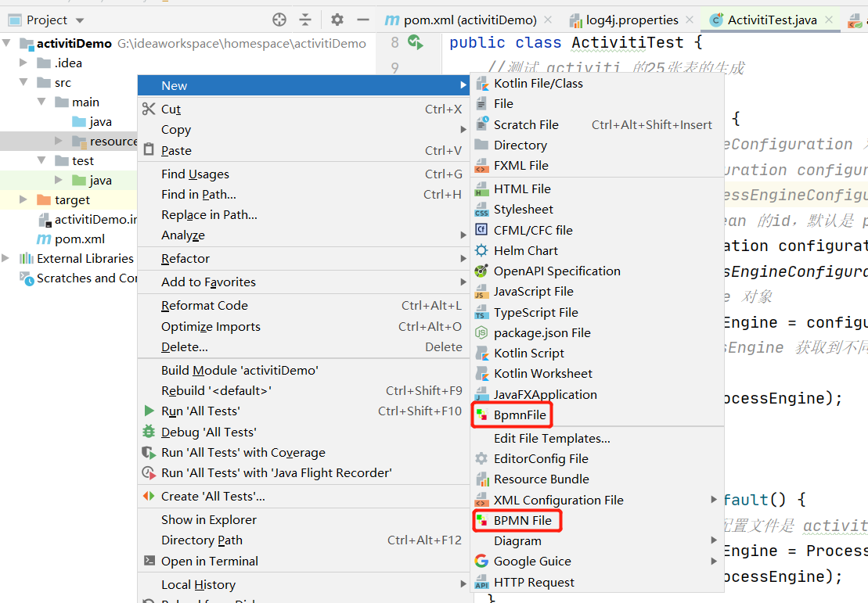
Task: Select BPMN File from New menu
Action: (597, 521)
